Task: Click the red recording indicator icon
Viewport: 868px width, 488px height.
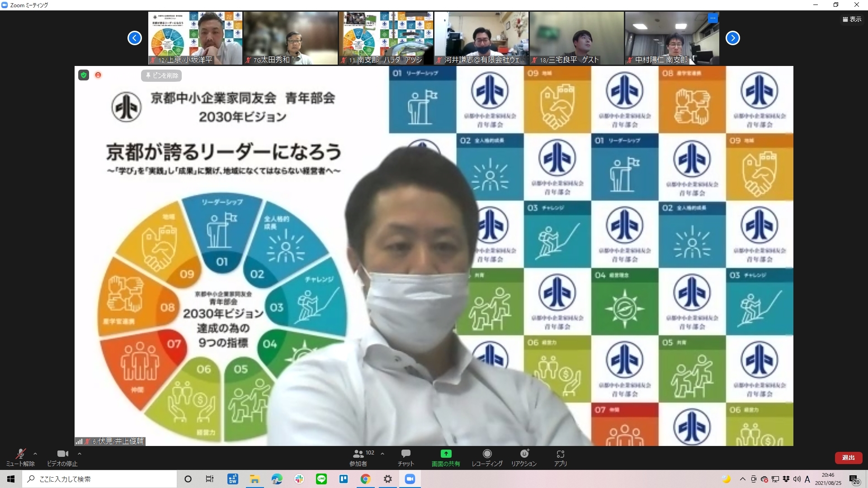Action: click(x=98, y=75)
